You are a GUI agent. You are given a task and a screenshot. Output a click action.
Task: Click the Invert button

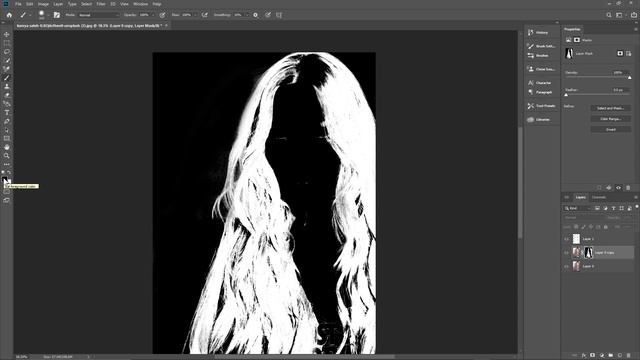point(611,129)
